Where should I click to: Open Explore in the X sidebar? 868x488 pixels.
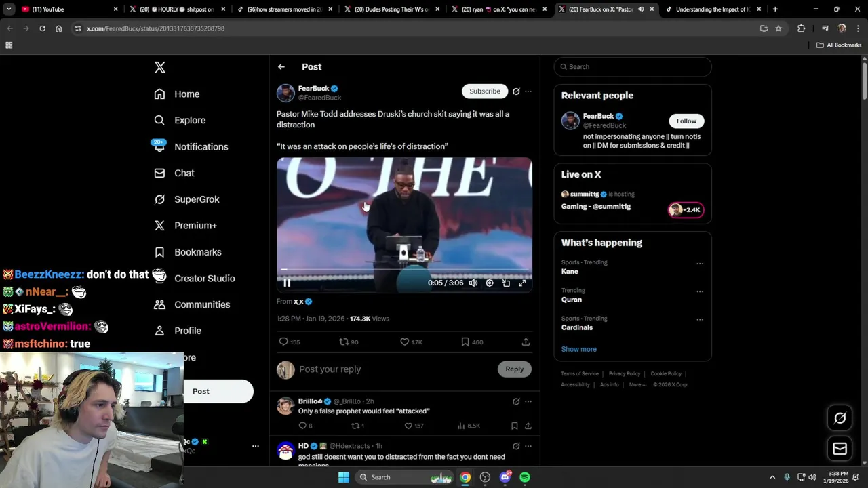coord(180,120)
